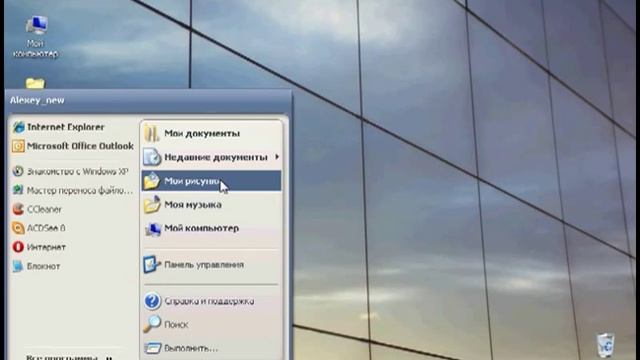The image size is (640, 360).
Task: Launch the Microsoft Office Outlook icon
Action: pos(18,146)
